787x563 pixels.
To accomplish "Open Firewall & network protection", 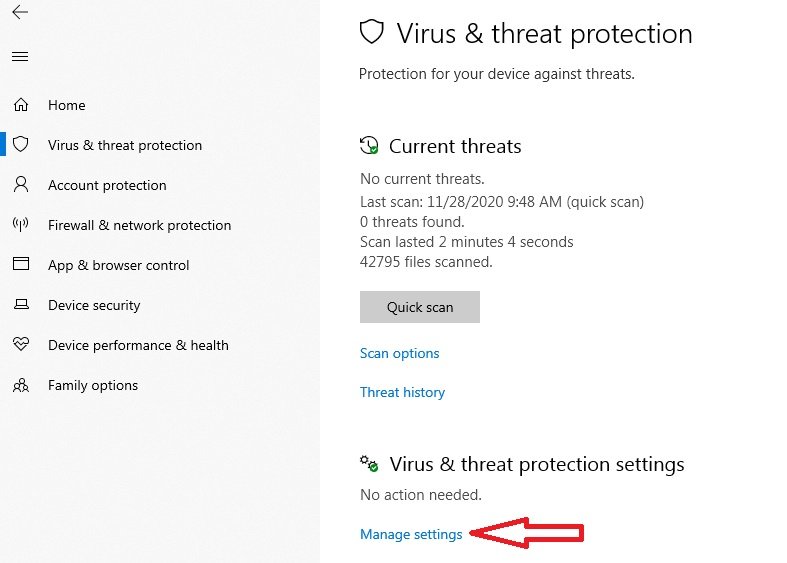I will pyautogui.click(x=140, y=225).
